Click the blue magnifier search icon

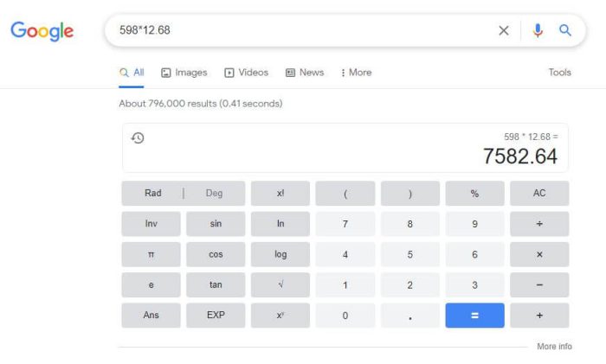[x=565, y=30]
